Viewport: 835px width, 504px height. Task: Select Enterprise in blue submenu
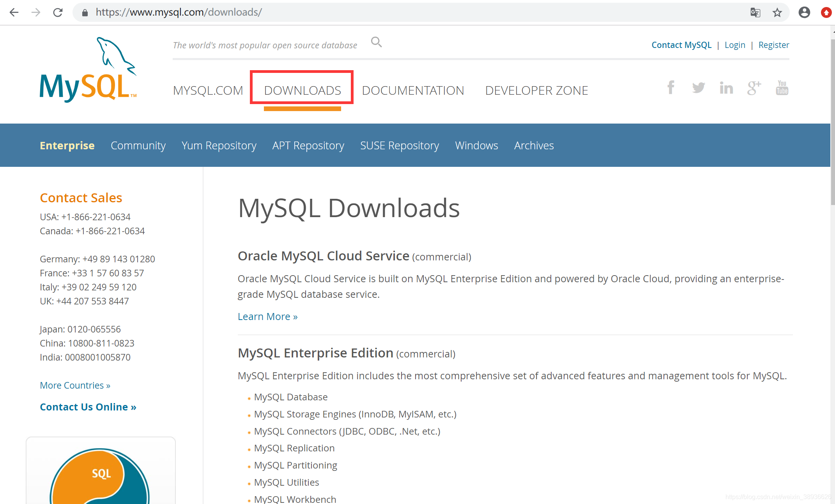67,145
